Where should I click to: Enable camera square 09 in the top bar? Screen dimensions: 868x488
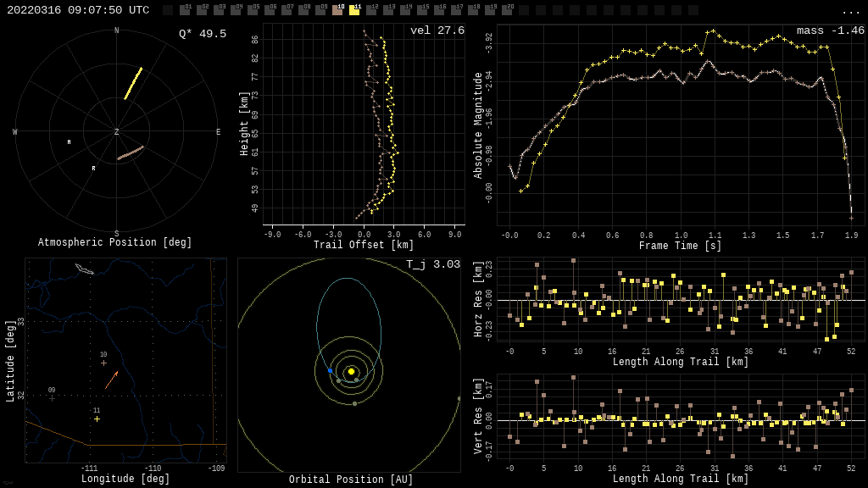[320, 10]
